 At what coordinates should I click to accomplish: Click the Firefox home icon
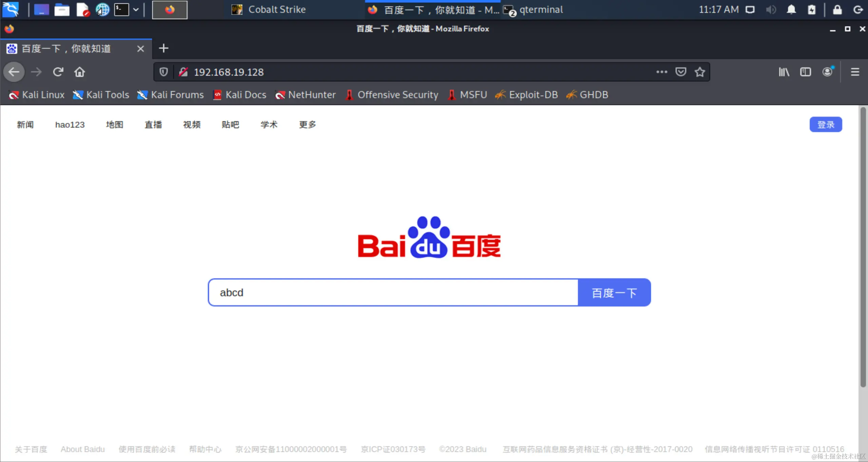79,72
